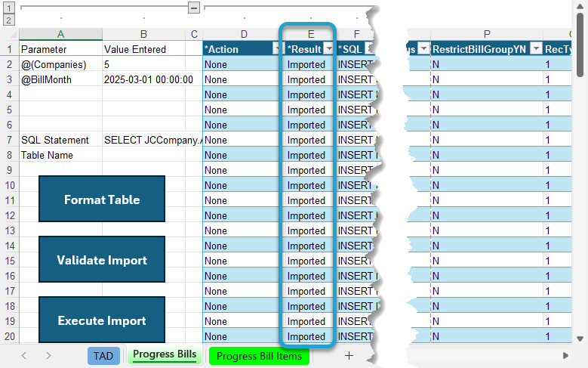The width and height of the screenshot is (588, 368).
Task: Switch to the TAD sheet tab
Action: [103, 356]
